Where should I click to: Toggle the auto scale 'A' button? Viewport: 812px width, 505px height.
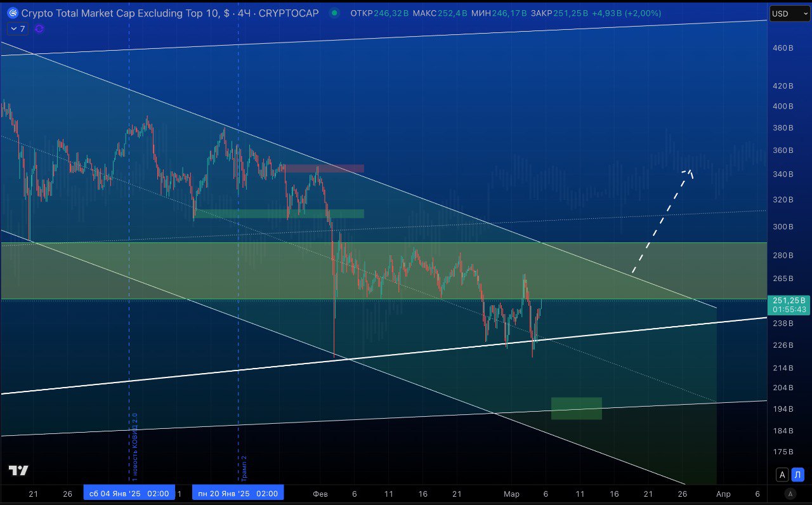click(x=782, y=475)
